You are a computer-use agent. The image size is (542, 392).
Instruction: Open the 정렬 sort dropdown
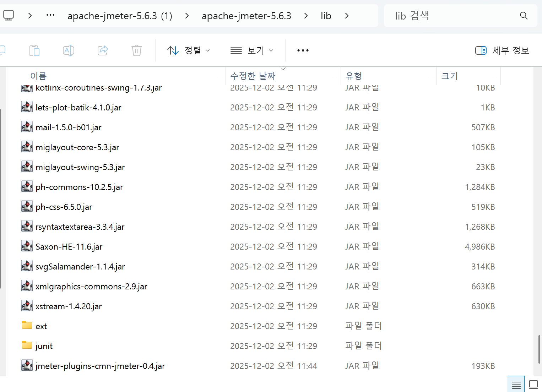tap(189, 50)
